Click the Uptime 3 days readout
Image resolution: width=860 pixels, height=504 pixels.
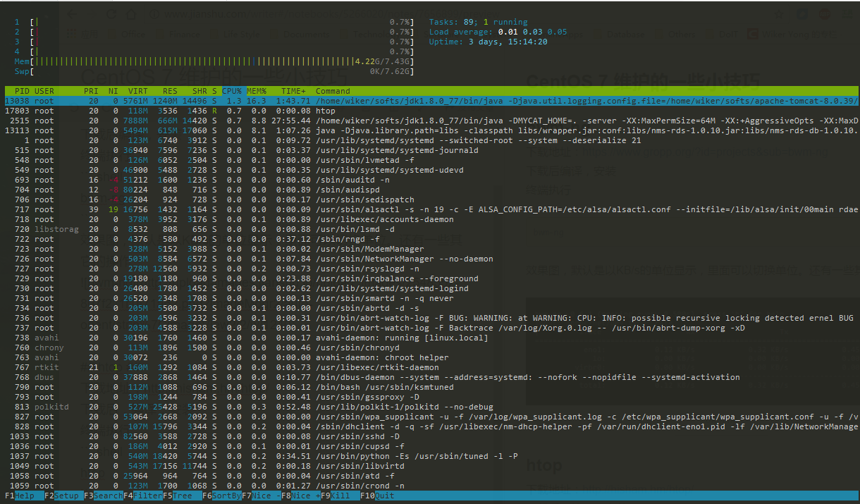pos(488,42)
